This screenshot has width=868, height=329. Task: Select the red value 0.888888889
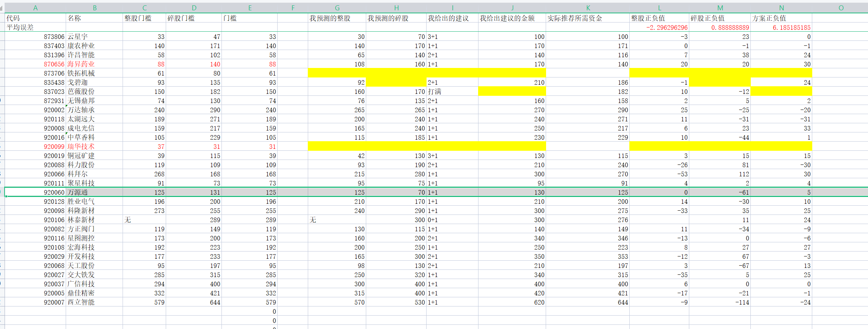pos(720,27)
